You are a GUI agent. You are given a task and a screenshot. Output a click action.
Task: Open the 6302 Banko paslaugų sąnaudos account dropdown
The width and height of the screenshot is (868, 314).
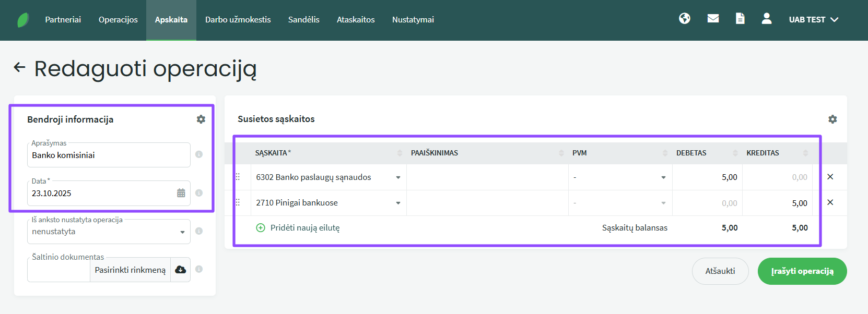click(x=397, y=177)
